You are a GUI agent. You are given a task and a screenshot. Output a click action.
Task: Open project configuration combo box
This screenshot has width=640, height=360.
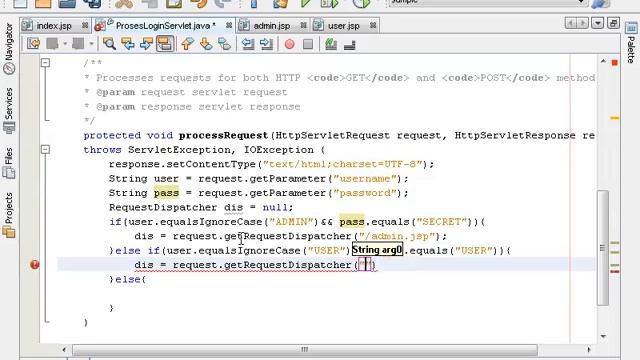click(x=488, y=2)
